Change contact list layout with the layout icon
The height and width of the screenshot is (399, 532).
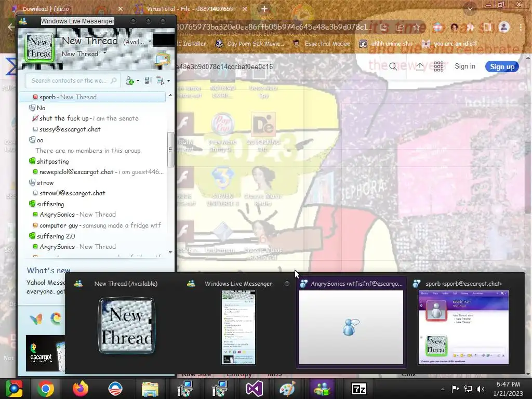[148, 81]
